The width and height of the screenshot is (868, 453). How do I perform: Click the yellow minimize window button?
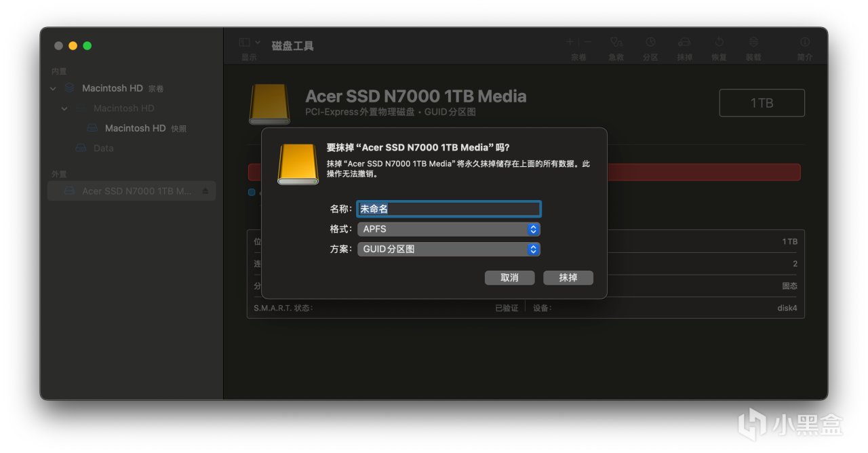(x=73, y=45)
